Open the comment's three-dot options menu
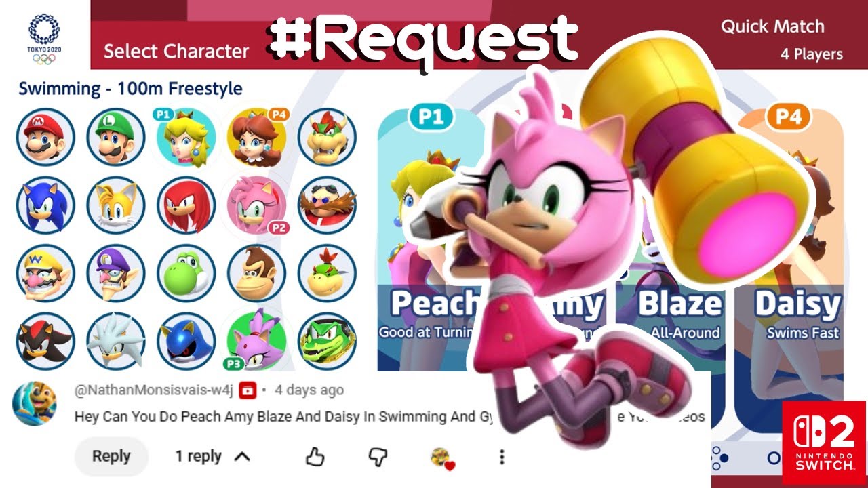 point(502,457)
